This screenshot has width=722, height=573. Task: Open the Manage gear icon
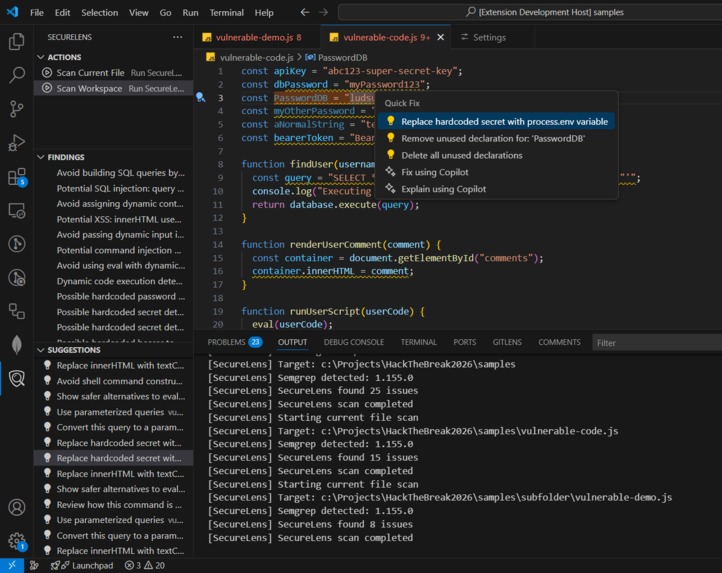(17, 541)
